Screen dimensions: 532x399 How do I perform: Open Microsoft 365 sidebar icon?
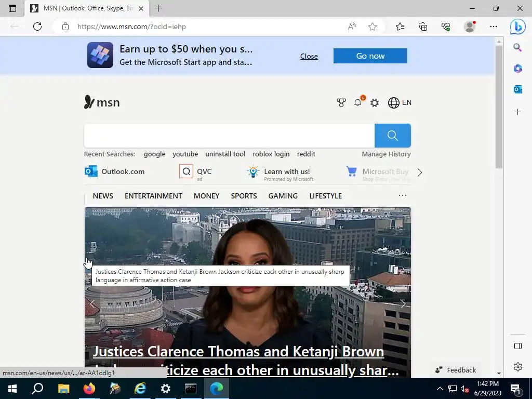point(518,69)
